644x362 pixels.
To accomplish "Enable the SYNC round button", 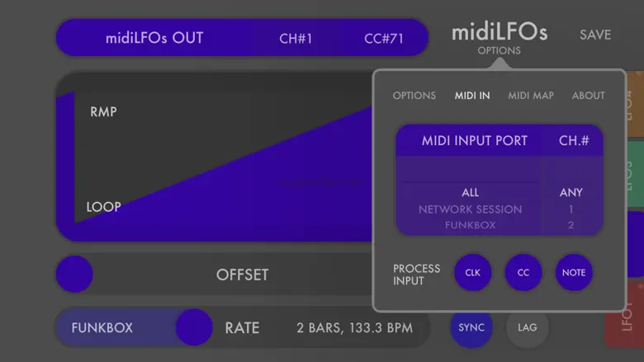I will tap(471, 327).
